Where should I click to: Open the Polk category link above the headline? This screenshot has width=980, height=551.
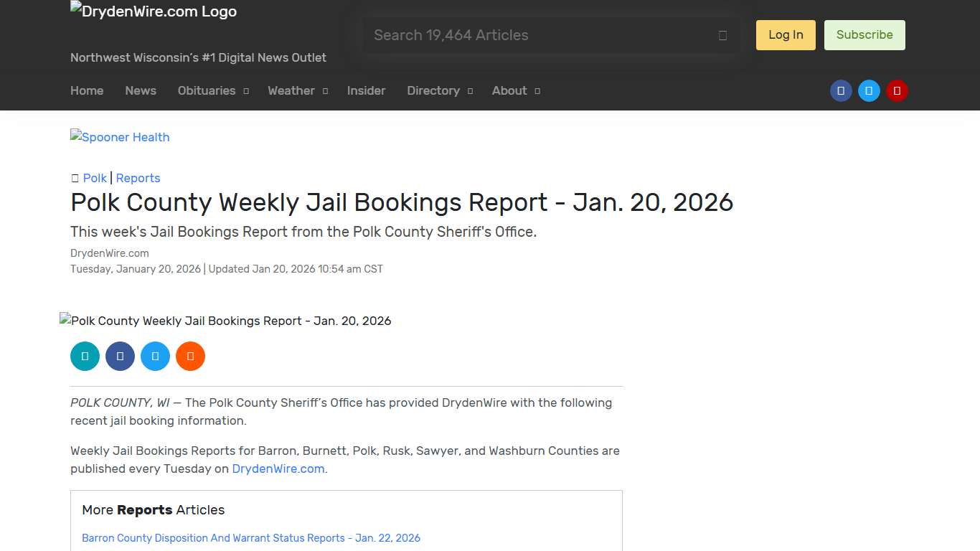click(95, 178)
